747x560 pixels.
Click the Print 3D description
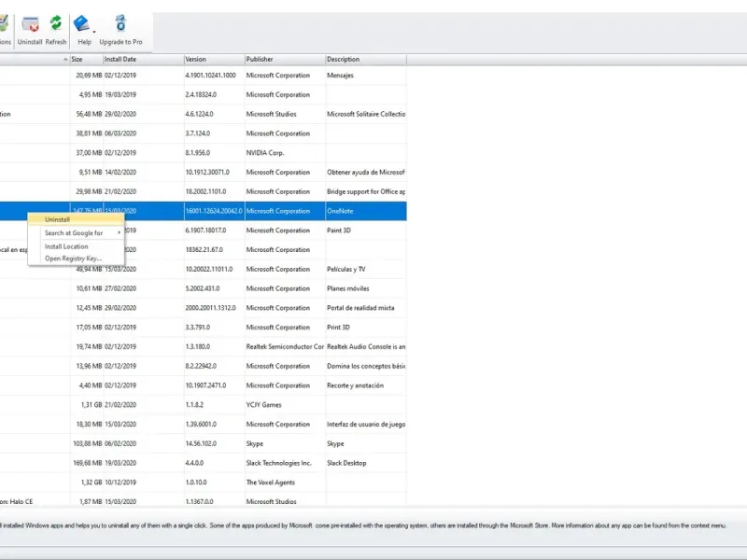tap(338, 328)
